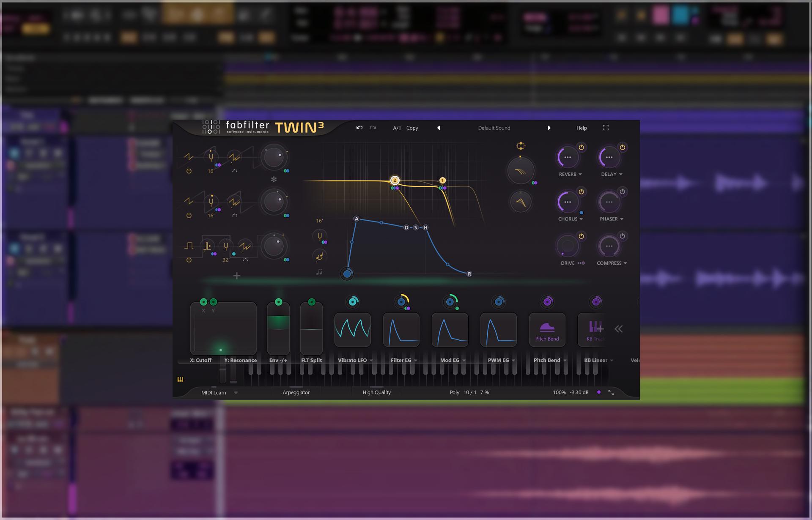Click the Copy button
This screenshot has height=520, width=812.
pyautogui.click(x=412, y=128)
